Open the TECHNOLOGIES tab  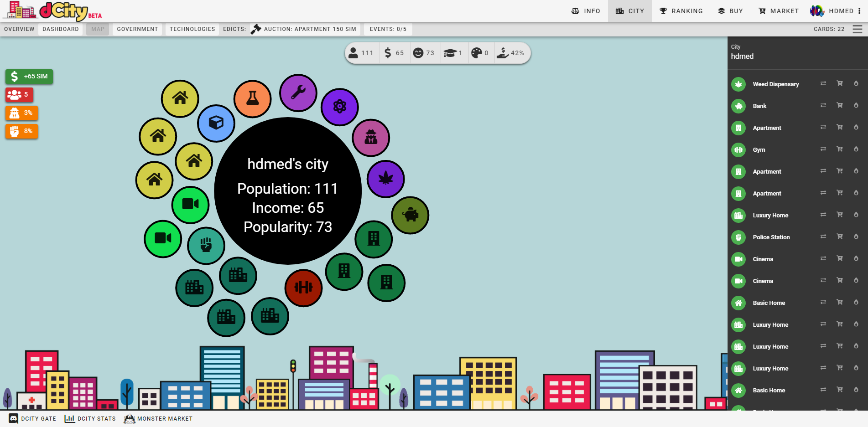(x=192, y=29)
